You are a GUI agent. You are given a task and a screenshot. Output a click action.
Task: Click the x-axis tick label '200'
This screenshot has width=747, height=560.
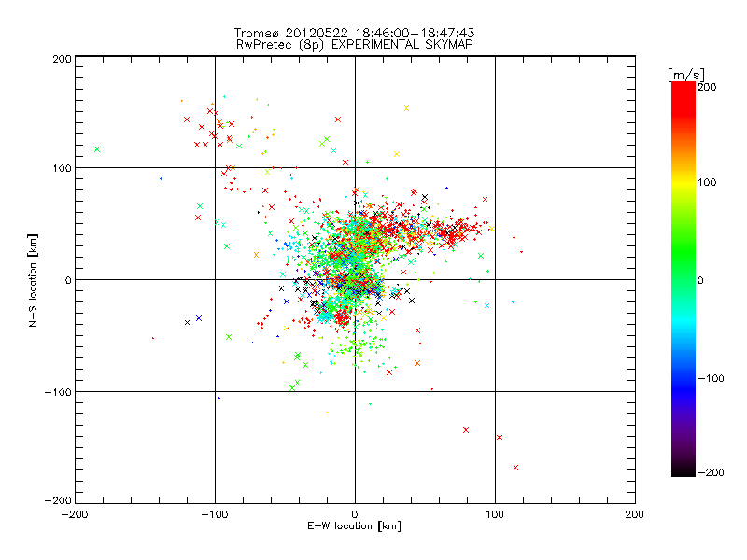635,514
